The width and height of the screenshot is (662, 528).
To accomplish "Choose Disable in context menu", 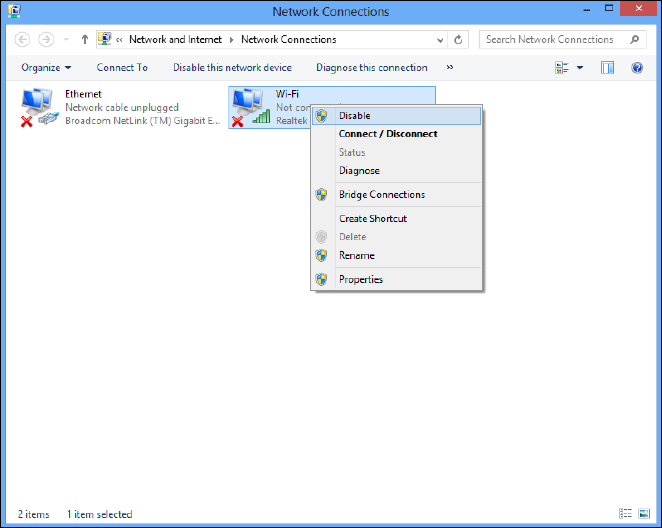I will (396, 116).
